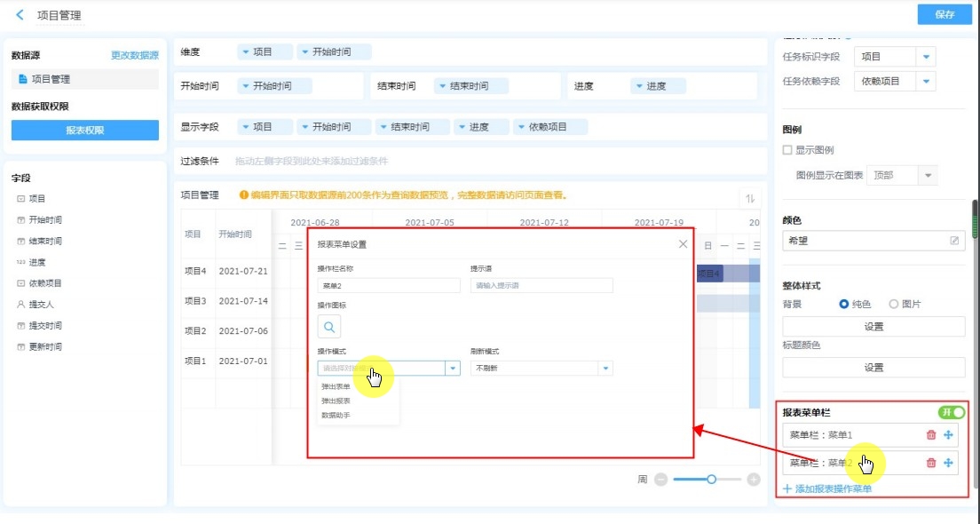Expand the 刷新模式 dropdown
This screenshot has height=524, width=980.
tap(605, 368)
